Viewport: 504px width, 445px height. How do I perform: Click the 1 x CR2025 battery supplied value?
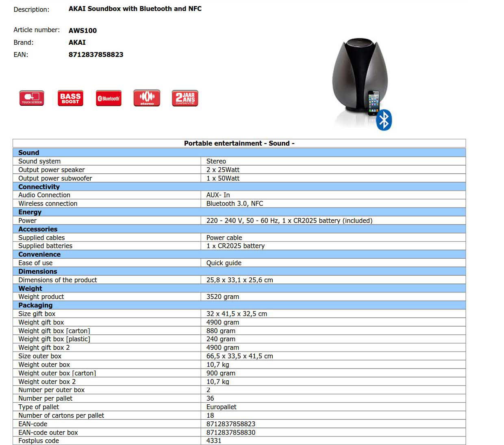235,246
